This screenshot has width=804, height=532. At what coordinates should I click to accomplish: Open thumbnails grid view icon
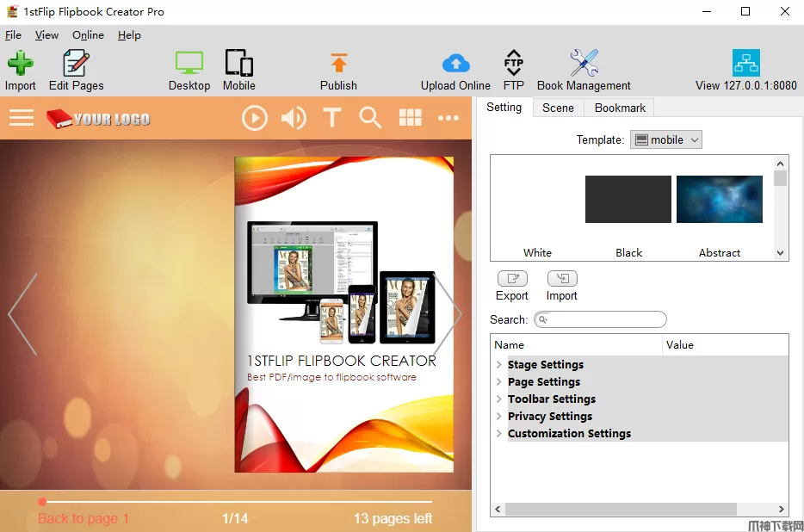pos(411,118)
